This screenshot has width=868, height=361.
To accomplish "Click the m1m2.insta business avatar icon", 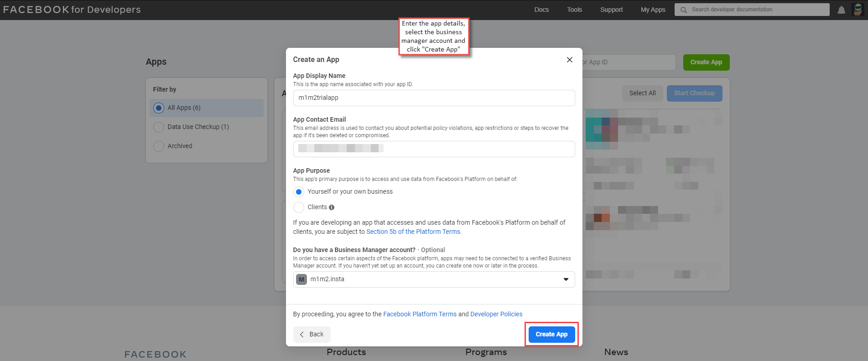I will tap(301, 279).
